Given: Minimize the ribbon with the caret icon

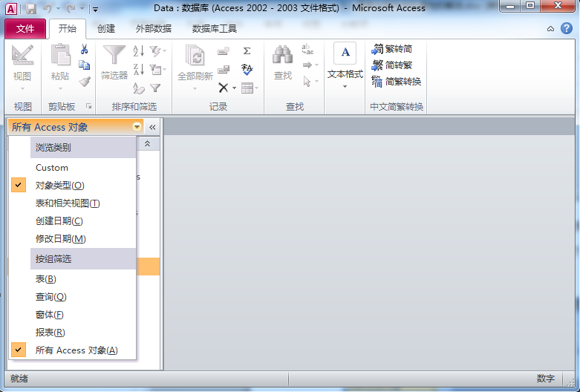Looking at the screenshot, I should click(550, 29).
